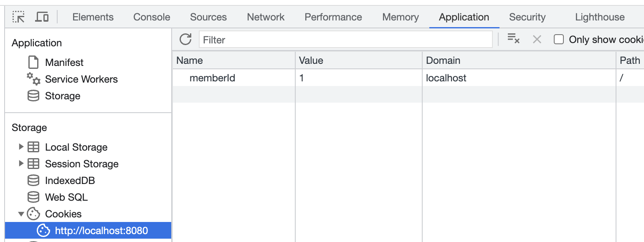Select IndexedDB storage item
Screen dimensions: 644x242
[x=70, y=181]
